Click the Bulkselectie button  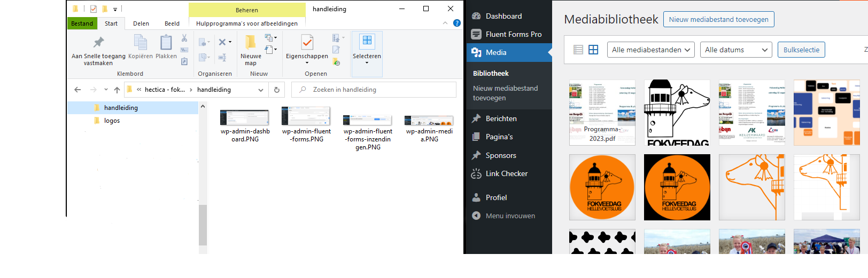802,50
